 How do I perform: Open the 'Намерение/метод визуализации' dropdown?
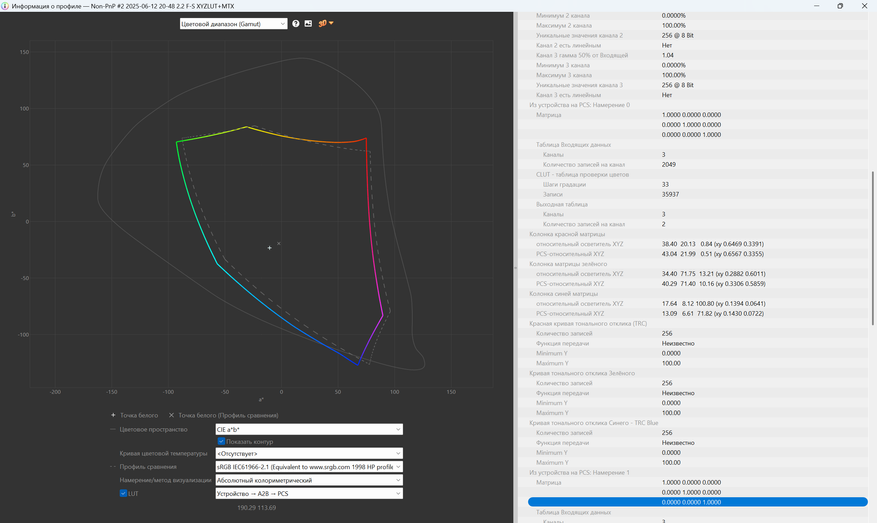point(309,480)
